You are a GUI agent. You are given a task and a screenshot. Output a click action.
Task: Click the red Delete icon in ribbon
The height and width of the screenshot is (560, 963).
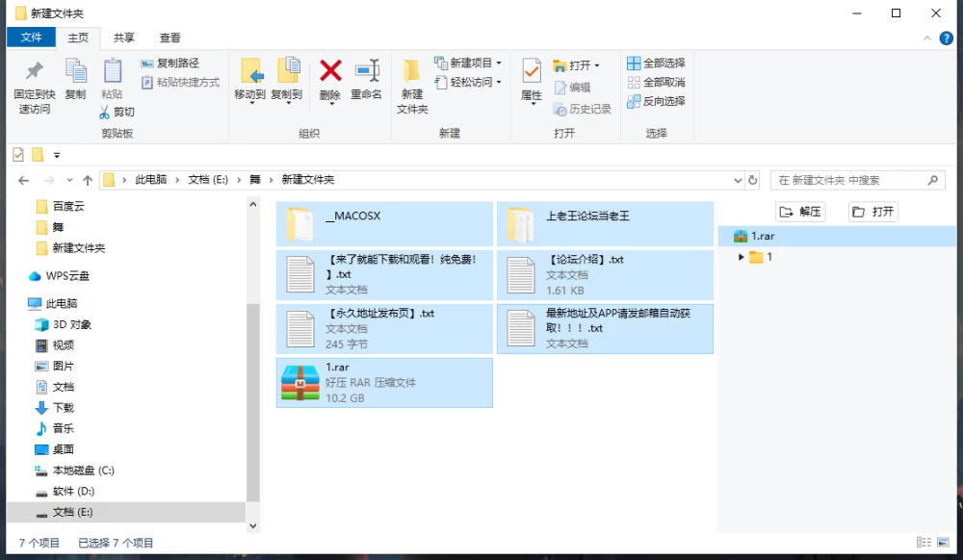coord(330,71)
